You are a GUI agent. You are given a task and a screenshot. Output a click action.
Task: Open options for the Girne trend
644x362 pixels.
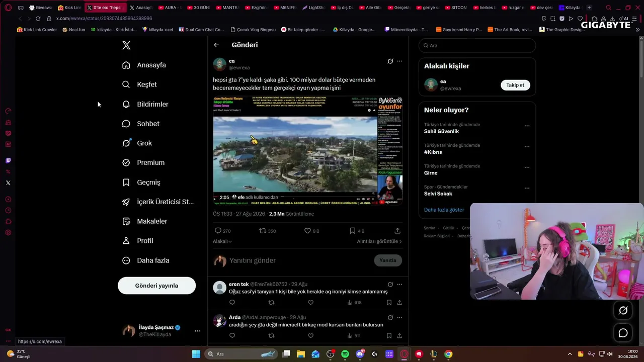(x=527, y=167)
